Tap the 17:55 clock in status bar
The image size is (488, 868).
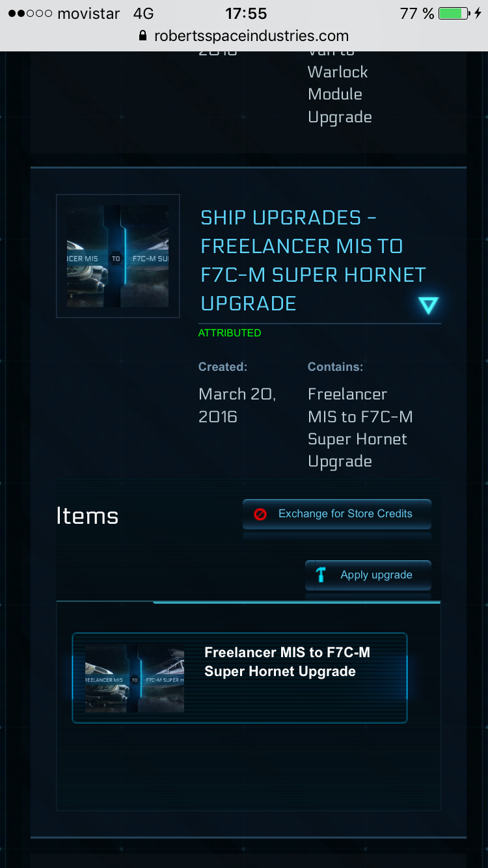(246, 14)
